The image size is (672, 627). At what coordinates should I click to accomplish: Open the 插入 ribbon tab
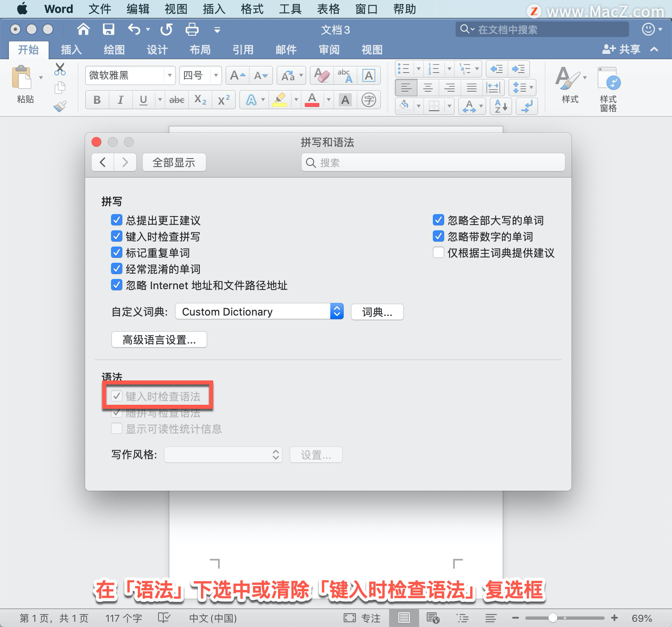(x=71, y=50)
